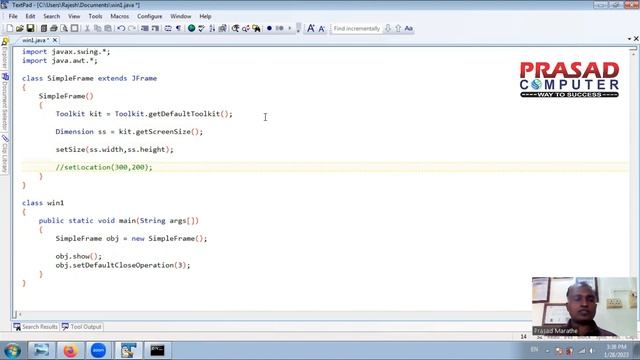Click the line 'import javax.swing.*;'

pos(66,52)
